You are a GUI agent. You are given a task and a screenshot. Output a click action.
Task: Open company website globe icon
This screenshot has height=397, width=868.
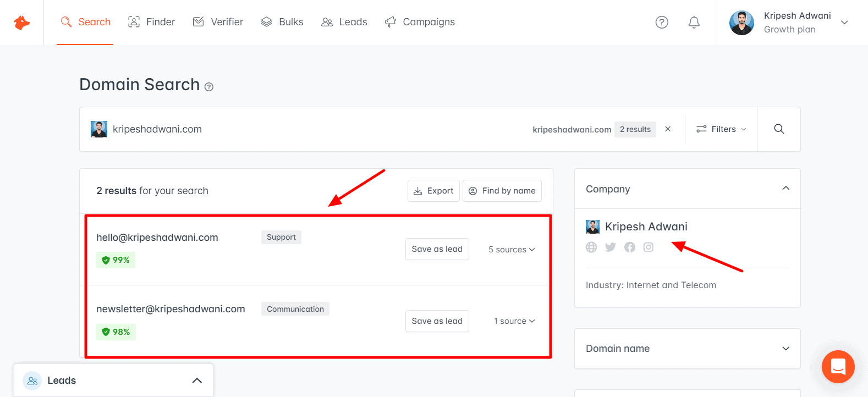(591, 247)
